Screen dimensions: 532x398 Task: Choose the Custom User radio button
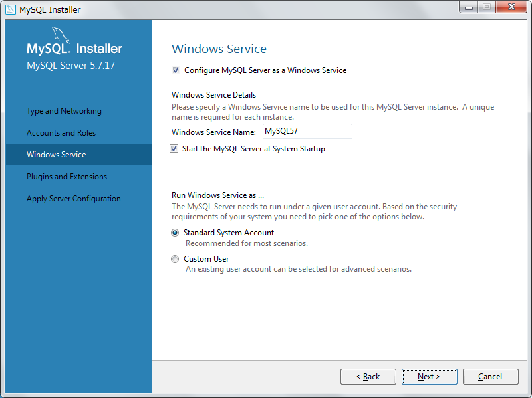click(175, 259)
